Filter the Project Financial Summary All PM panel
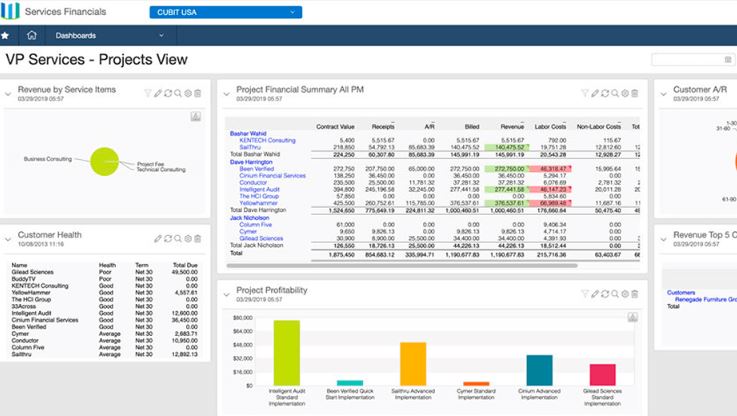Screen dimensions: 737x416 pos(585,94)
